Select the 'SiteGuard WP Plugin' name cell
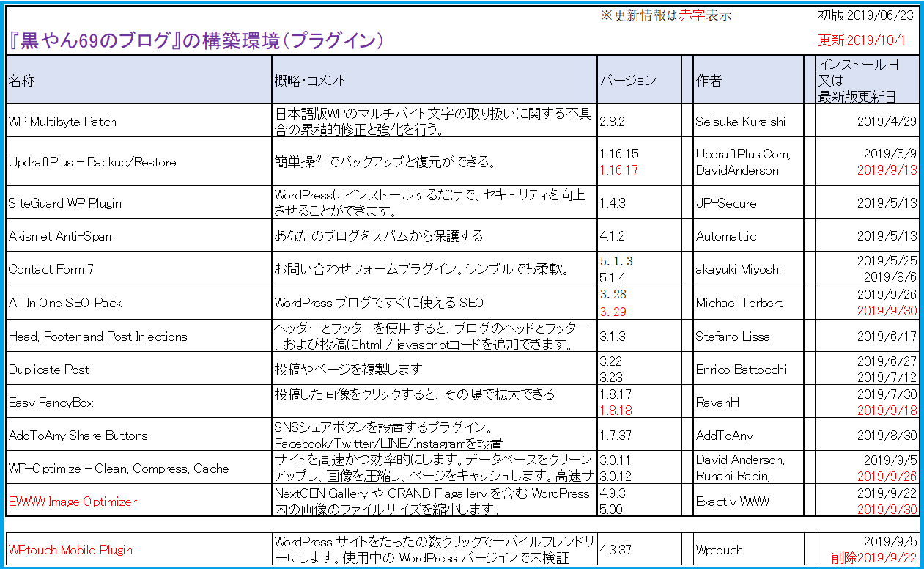 [139, 202]
